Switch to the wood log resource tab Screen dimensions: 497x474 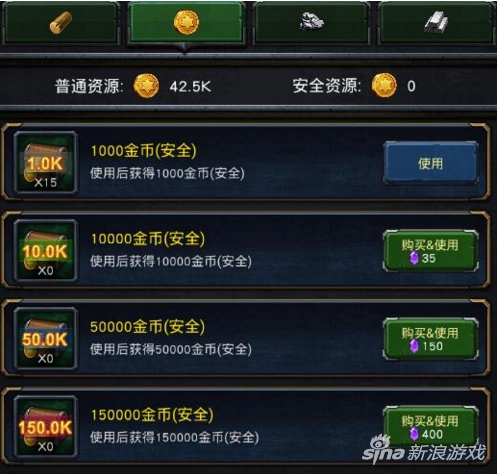click(61, 23)
